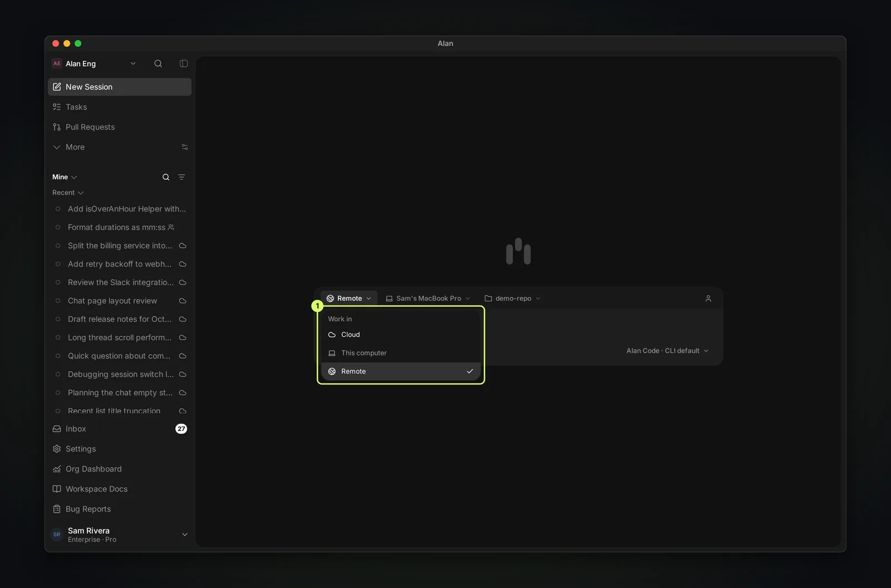Viewport: 891px width, 588px height.
Task: Open the Org Dashboard link
Action: click(x=120, y=469)
